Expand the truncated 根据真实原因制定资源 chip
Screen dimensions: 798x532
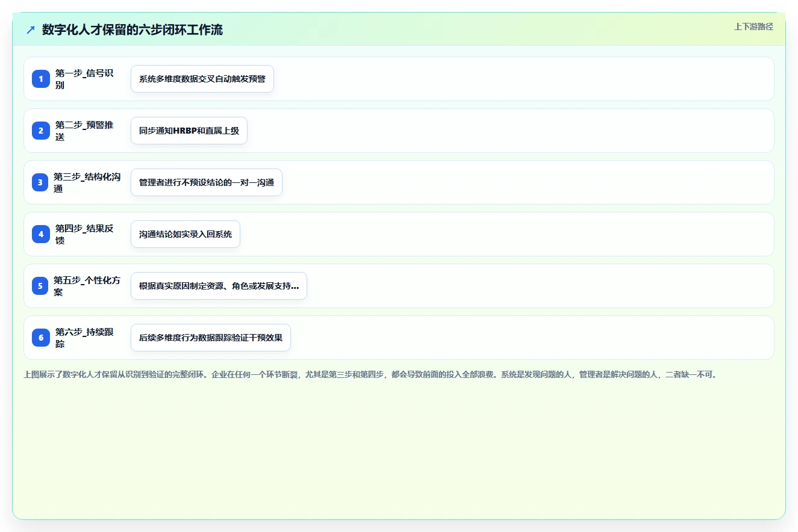pos(219,286)
